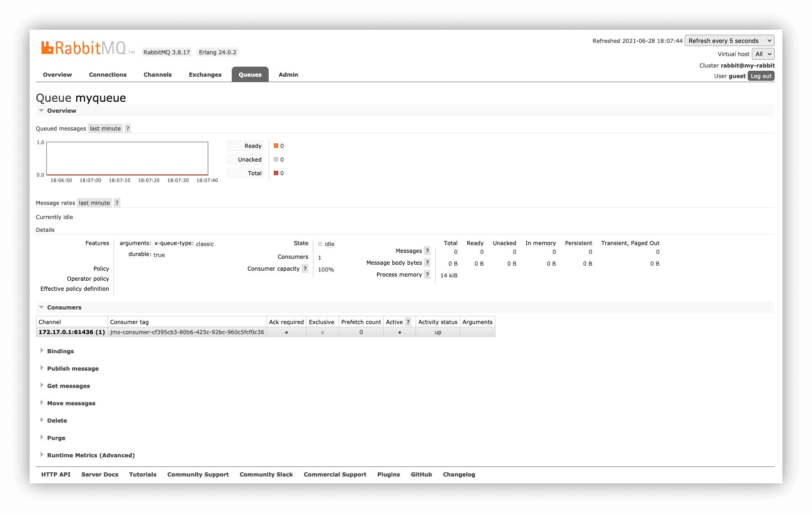Open the GitHub footer link
This screenshot has height=513, width=812.
coord(422,475)
